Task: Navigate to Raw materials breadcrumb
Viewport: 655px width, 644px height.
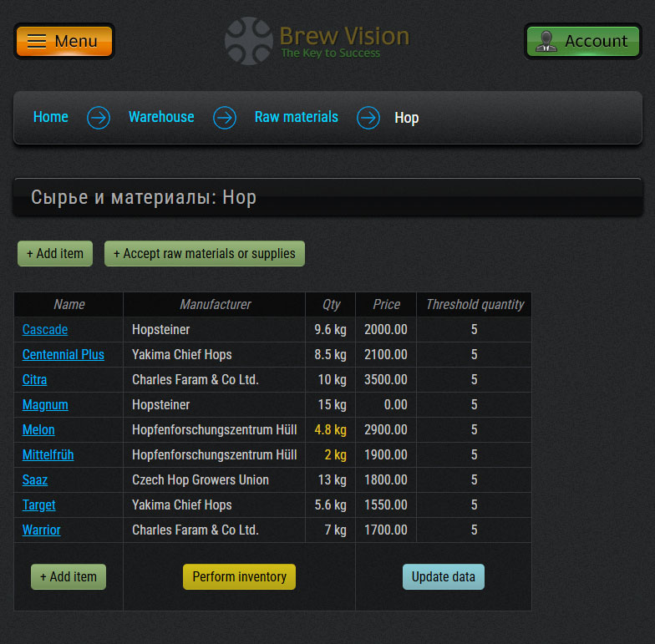Action: click(297, 117)
